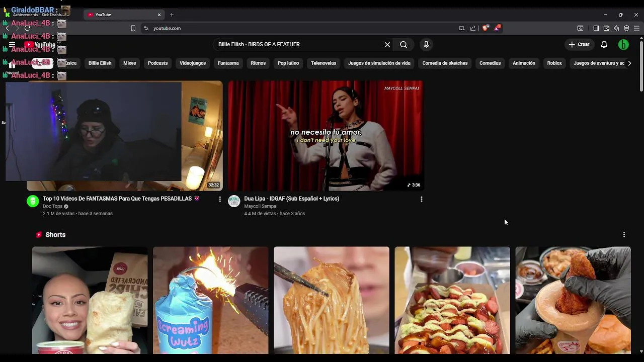Select the Mixes filter chip
Viewport: 644px width, 362px height.
[130, 63]
